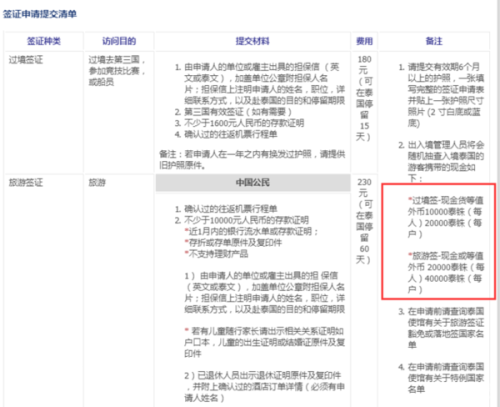
Task: Click the 旅游 visit purpose cell
Action: point(97,183)
